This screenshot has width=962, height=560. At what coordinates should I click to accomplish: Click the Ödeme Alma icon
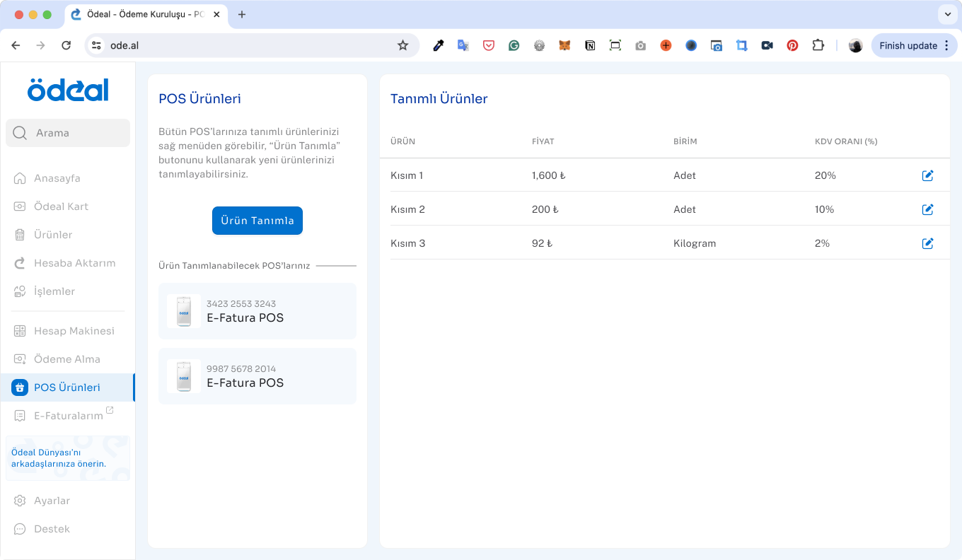(x=20, y=359)
